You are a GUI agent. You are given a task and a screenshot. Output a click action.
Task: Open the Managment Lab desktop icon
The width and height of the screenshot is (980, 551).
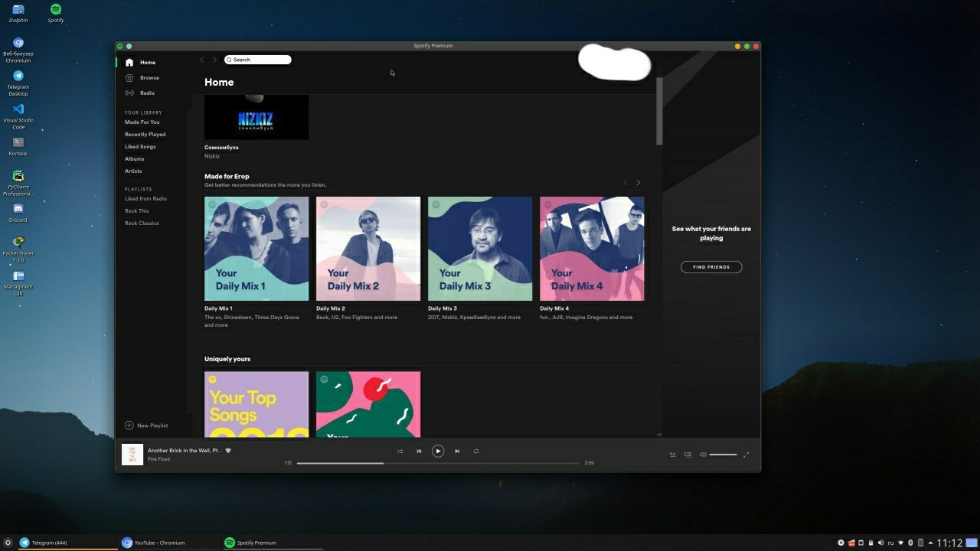click(18, 282)
